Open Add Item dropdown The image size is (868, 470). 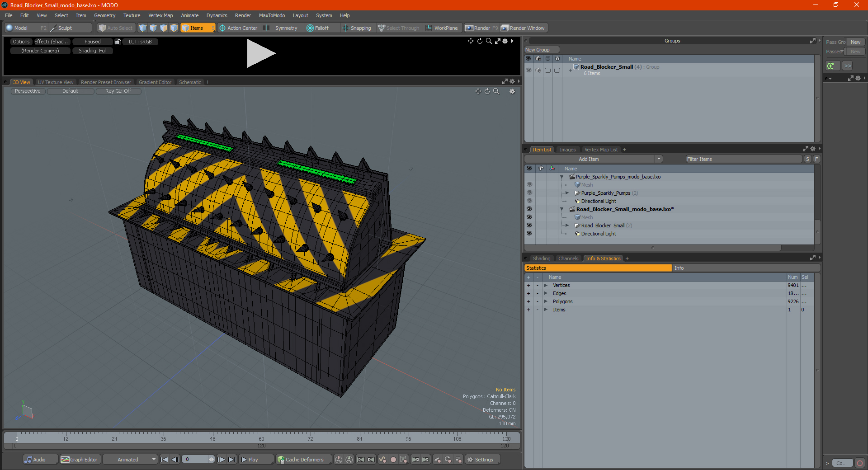tap(593, 159)
